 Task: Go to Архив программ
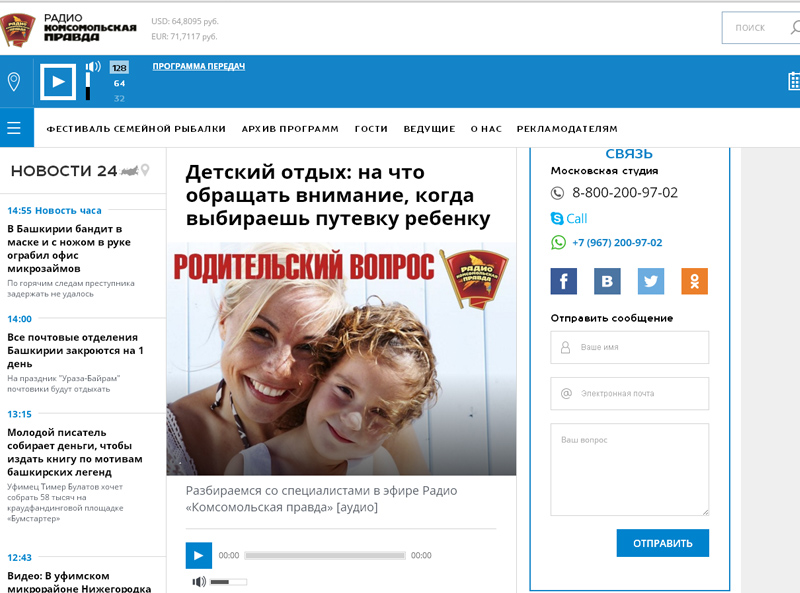pos(290,129)
